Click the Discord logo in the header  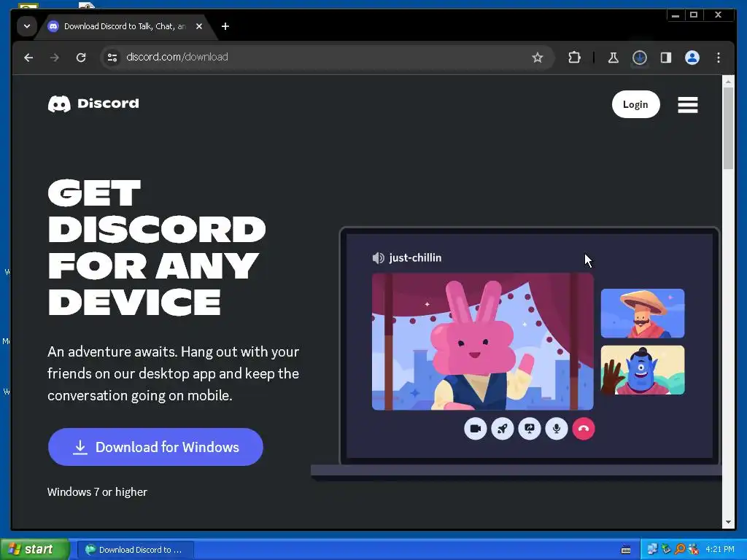(x=93, y=104)
